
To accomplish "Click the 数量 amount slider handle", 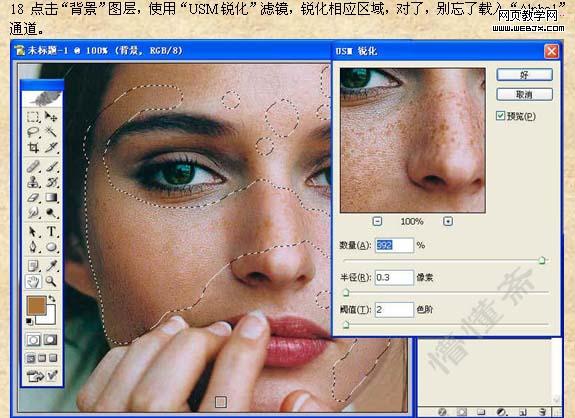I will [x=542, y=260].
